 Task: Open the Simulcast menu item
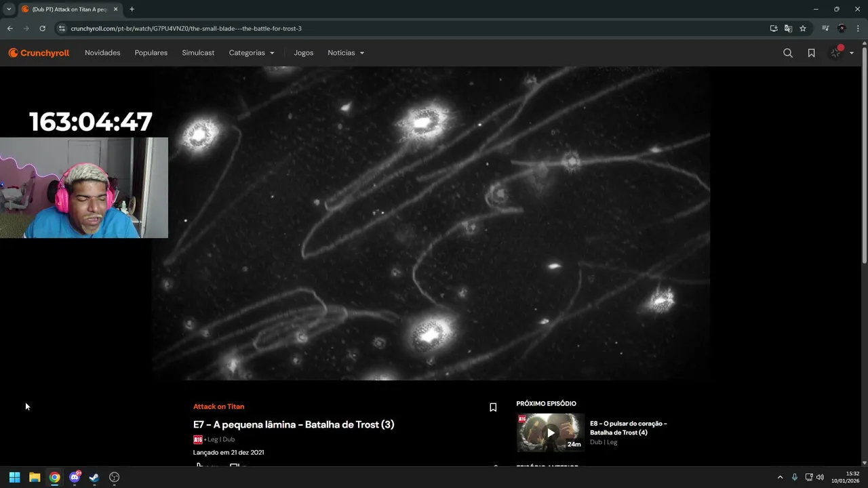[198, 53]
